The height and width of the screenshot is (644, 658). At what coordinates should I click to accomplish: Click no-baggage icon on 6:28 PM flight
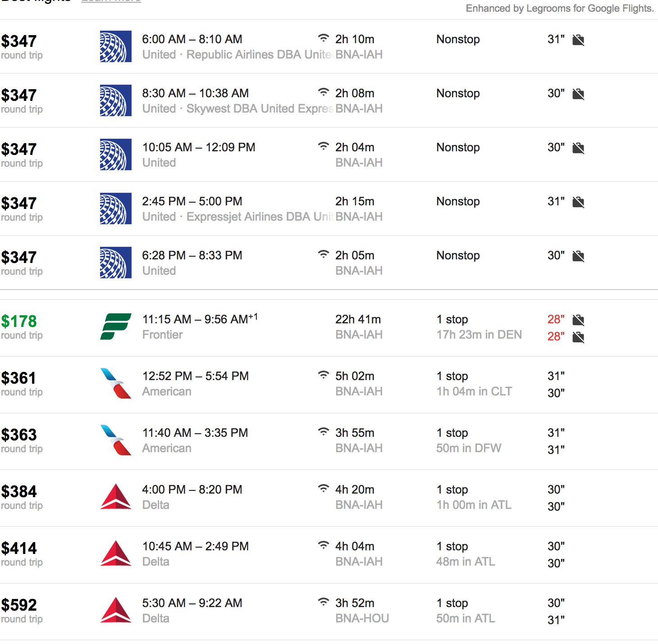[578, 256]
